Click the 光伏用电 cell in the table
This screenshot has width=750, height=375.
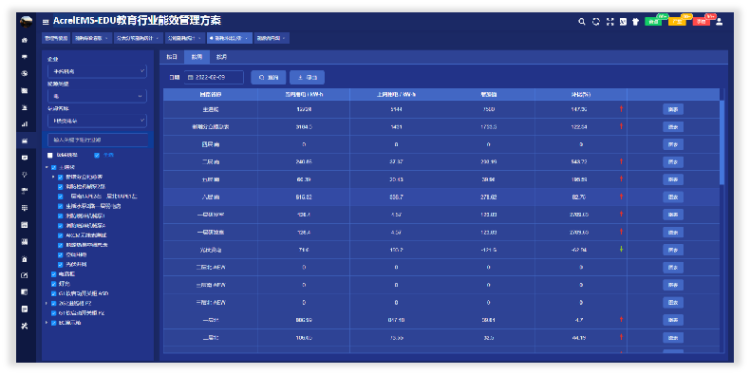[210, 250]
